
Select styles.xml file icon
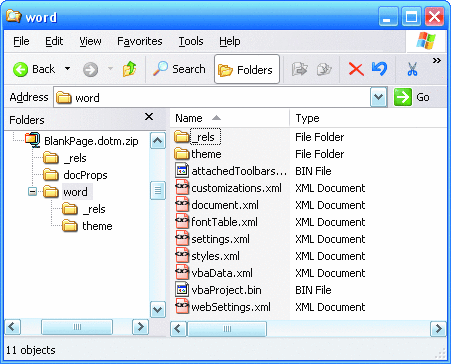[x=182, y=256]
